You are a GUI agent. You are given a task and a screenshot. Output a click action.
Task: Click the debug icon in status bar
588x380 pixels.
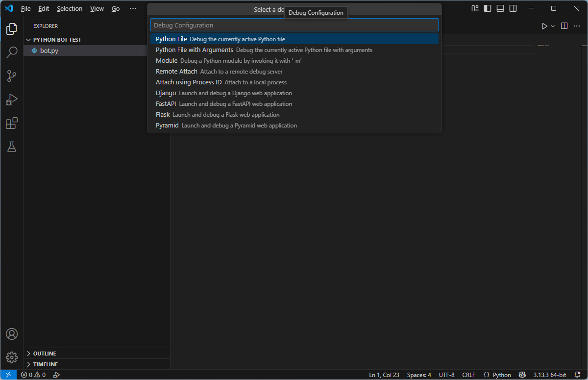(56, 375)
